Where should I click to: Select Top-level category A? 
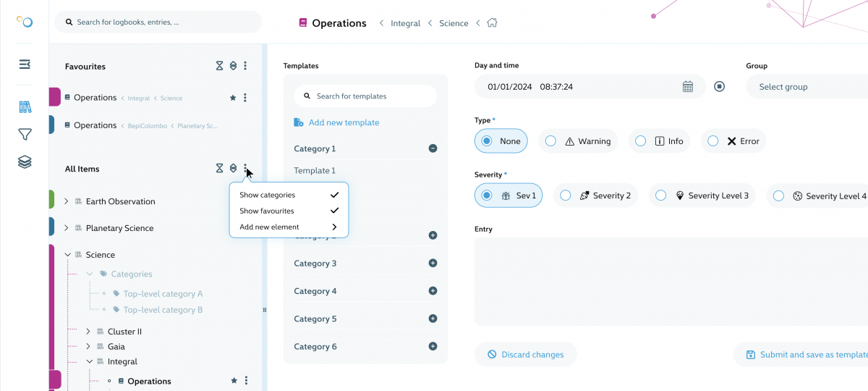[x=163, y=294]
